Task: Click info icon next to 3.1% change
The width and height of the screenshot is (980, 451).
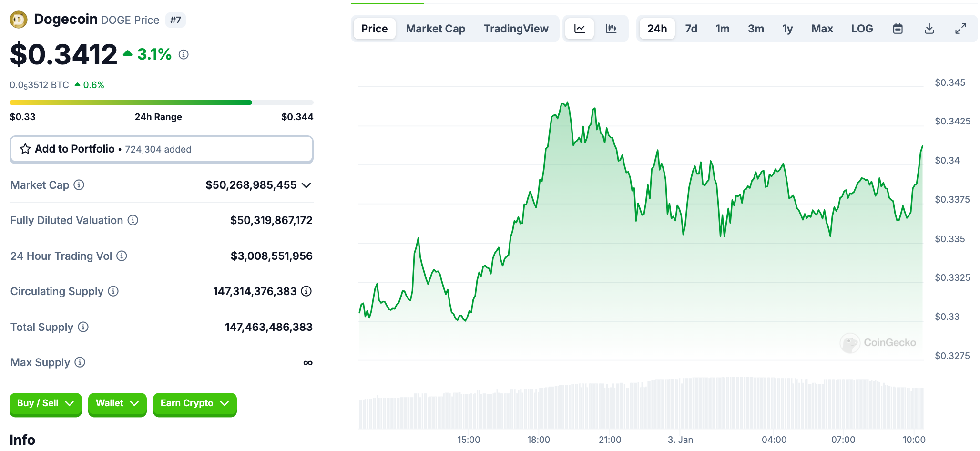Action: click(184, 55)
